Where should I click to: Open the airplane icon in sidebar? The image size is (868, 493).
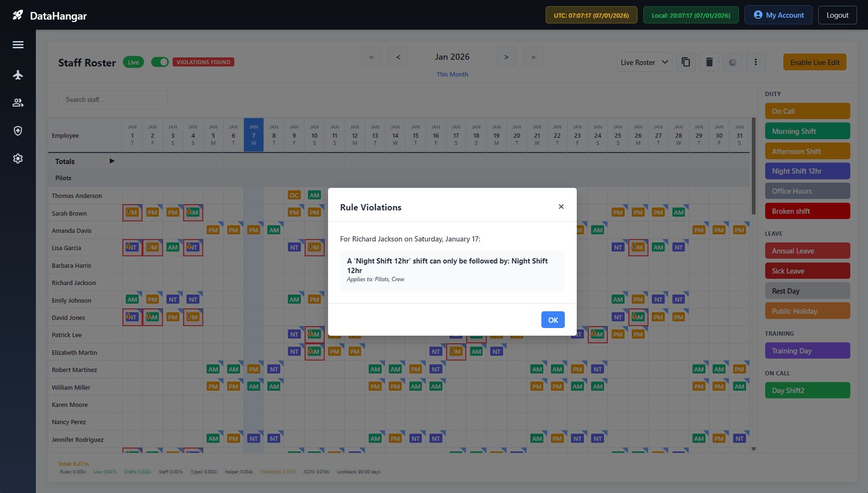[18, 75]
